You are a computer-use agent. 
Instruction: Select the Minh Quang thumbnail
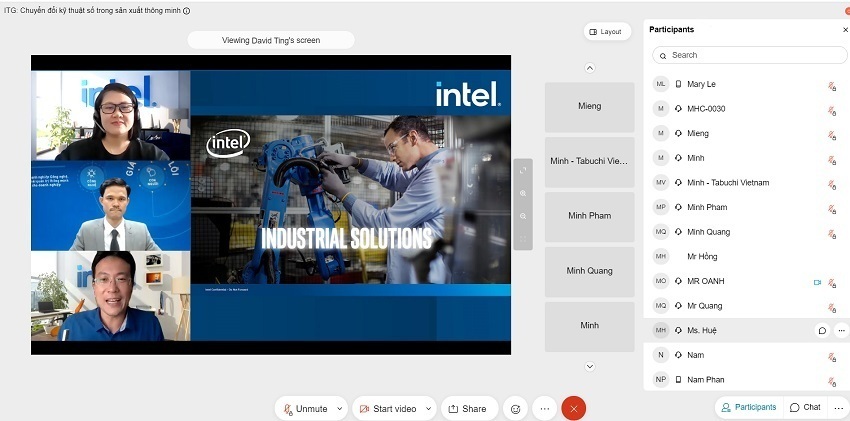pyautogui.click(x=589, y=271)
